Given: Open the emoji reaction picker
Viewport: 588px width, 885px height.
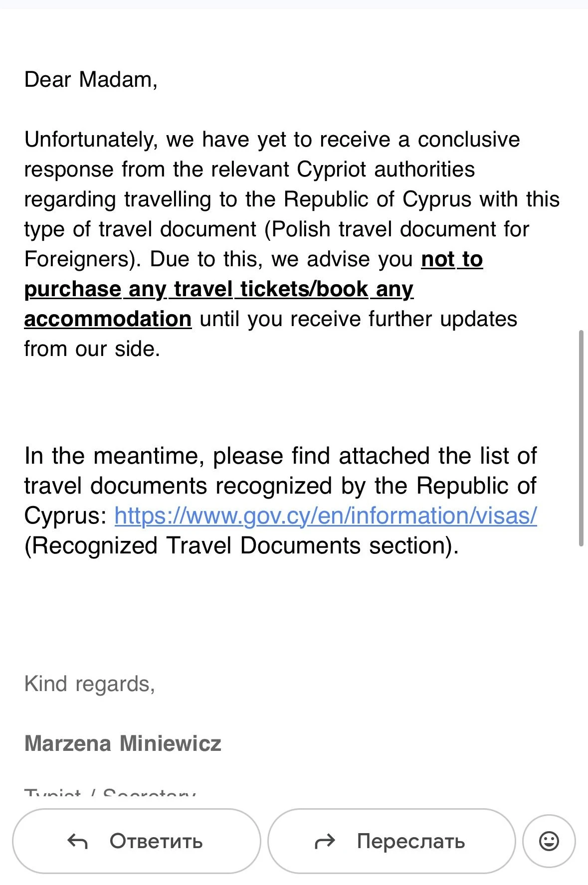Looking at the screenshot, I should 549,842.
